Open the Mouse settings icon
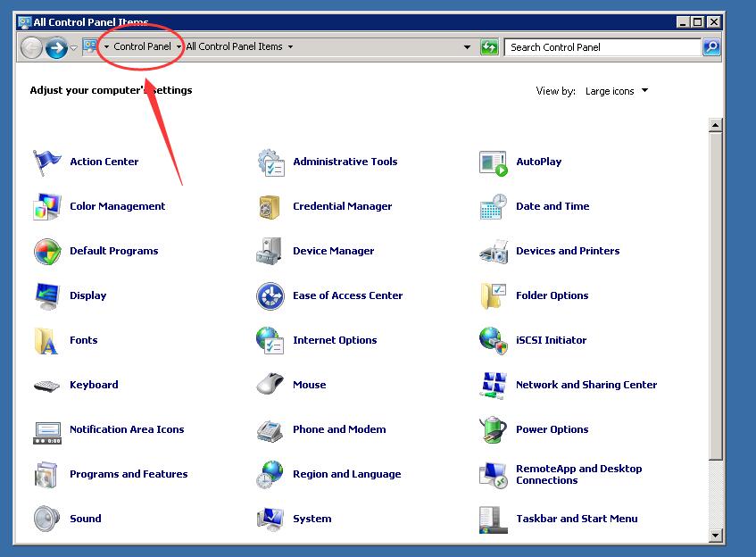The height and width of the screenshot is (557, 756). (x=270, y=386)
